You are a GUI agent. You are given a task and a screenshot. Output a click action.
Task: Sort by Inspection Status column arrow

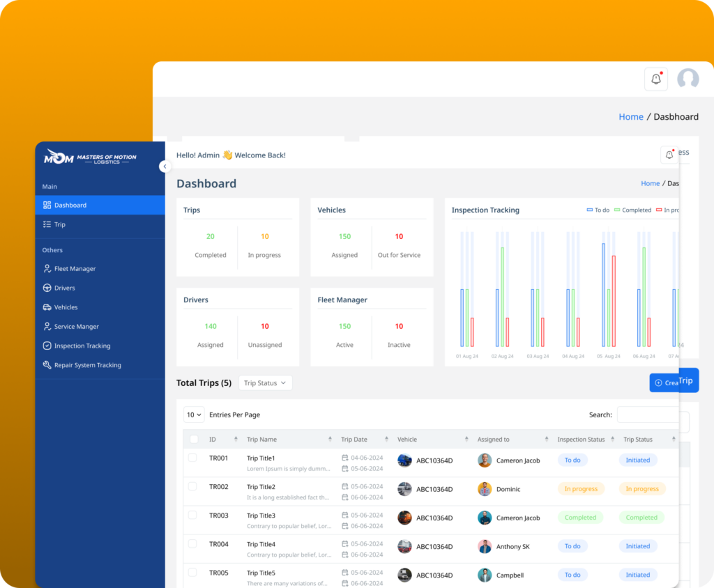click(x=613, y=439)
